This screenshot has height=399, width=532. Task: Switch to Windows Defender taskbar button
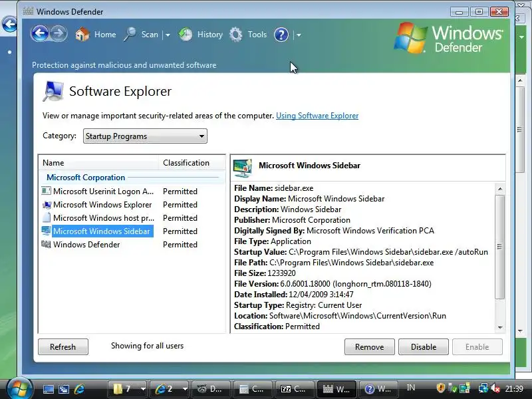(336, 389)
